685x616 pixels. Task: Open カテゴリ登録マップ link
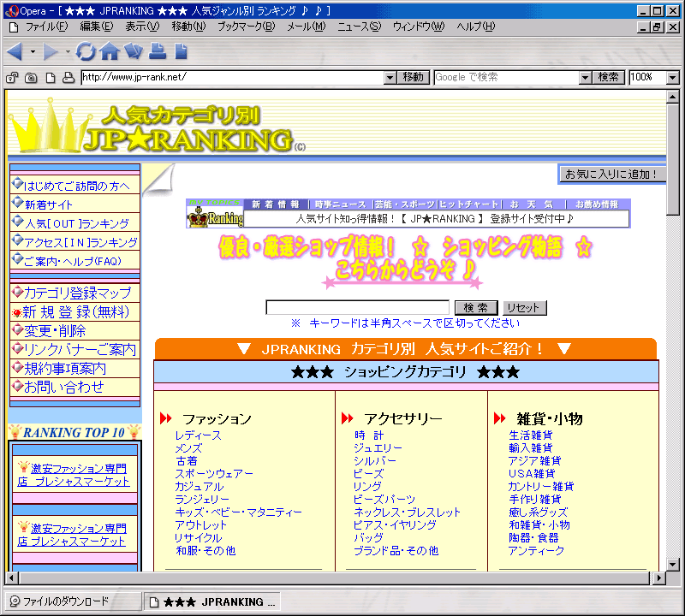click(77, 293)
